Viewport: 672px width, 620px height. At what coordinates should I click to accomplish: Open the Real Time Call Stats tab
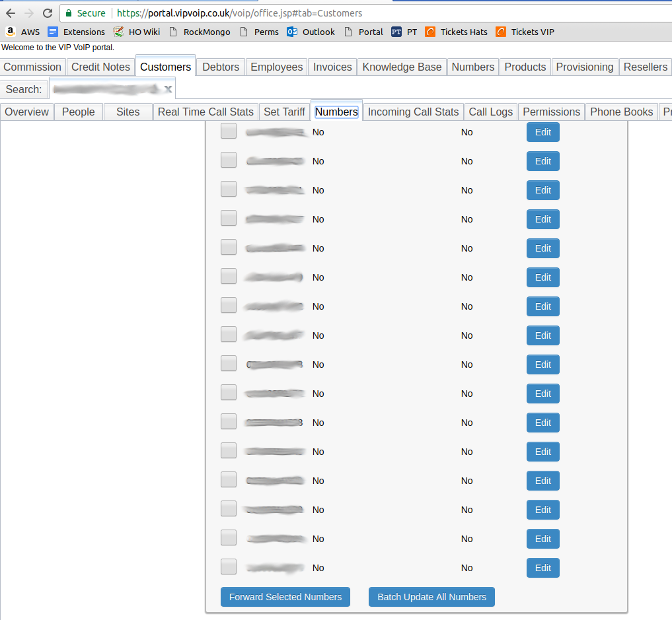[x=205, y=112]
